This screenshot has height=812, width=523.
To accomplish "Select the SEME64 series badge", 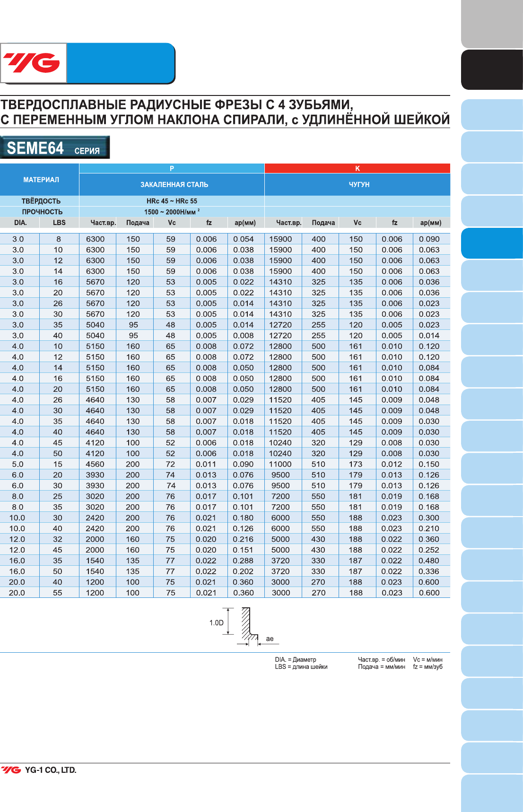I will pos(55,147).
